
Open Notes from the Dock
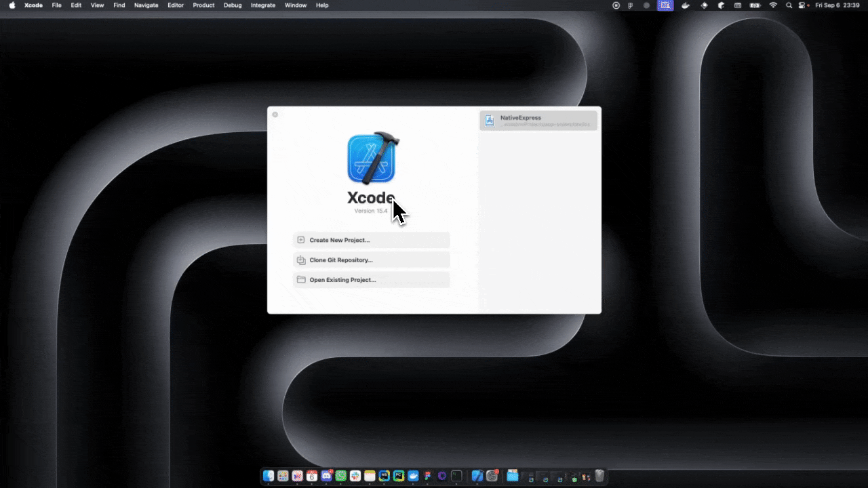click(370, 476)
